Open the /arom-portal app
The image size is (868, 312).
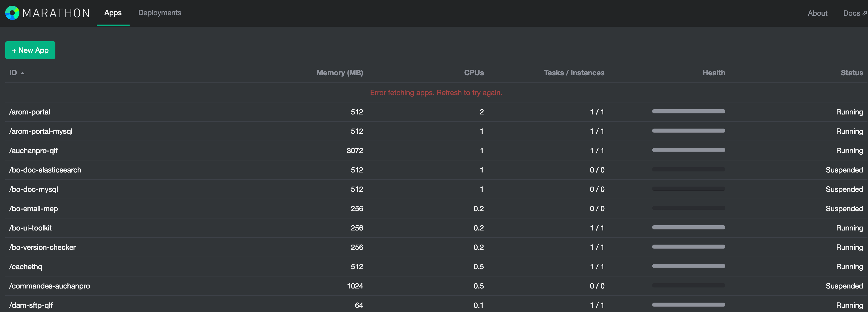click(30, 112)
